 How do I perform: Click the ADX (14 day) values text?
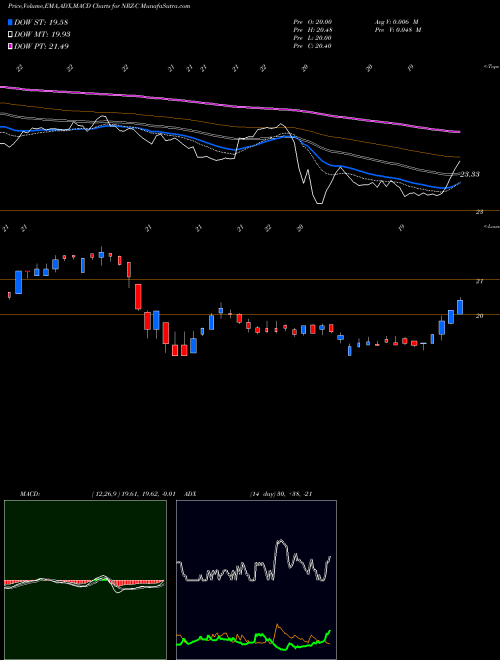pos(281,494)
